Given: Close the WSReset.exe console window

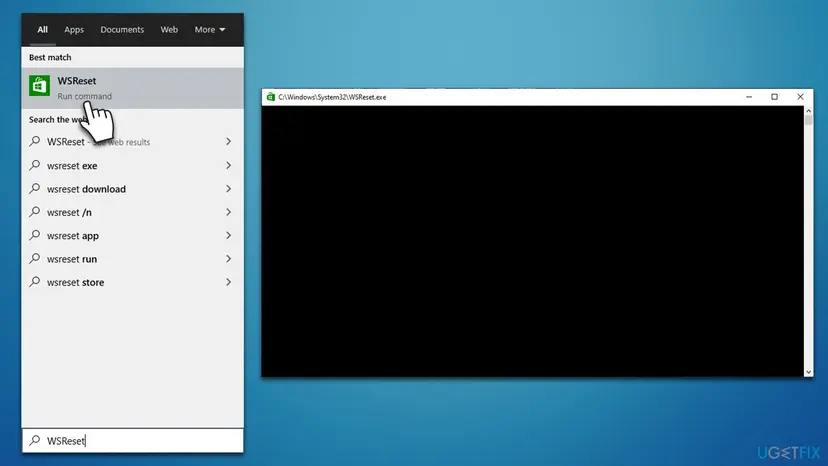Looking at the screenshot, I should tap(801, 97).
